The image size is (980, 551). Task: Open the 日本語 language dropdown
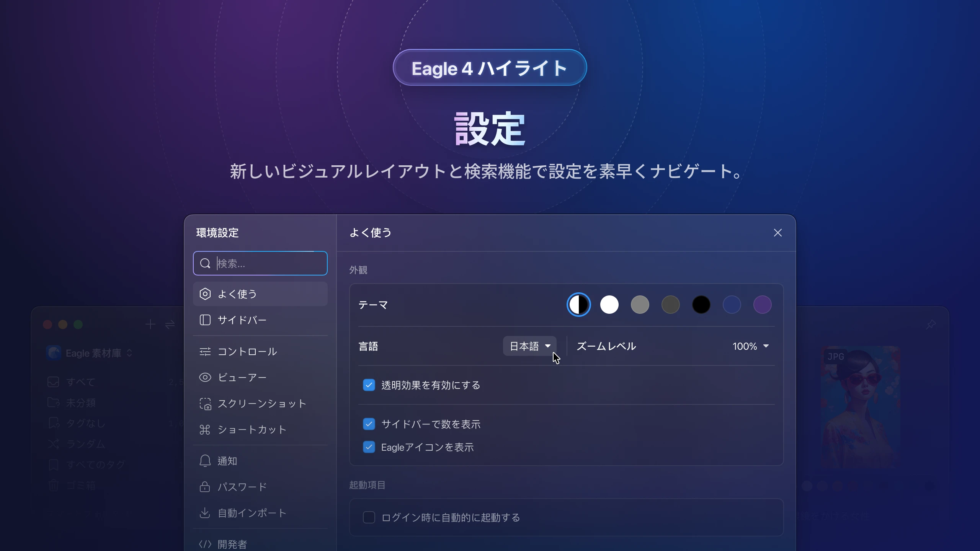tap(530, 346)
